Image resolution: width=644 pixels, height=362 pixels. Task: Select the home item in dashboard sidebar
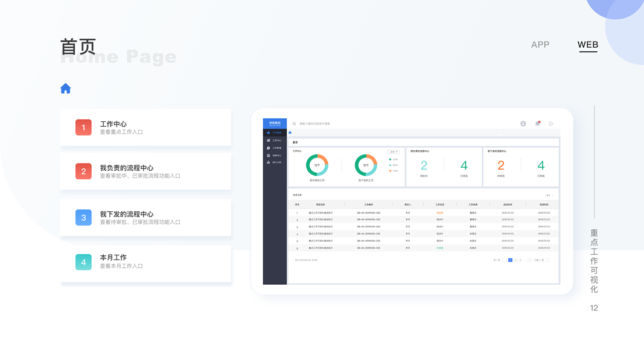275,133
